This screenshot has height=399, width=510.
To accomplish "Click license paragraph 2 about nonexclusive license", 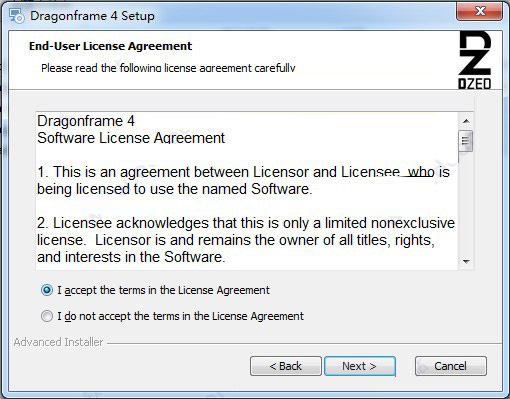I will click(246, 240).
